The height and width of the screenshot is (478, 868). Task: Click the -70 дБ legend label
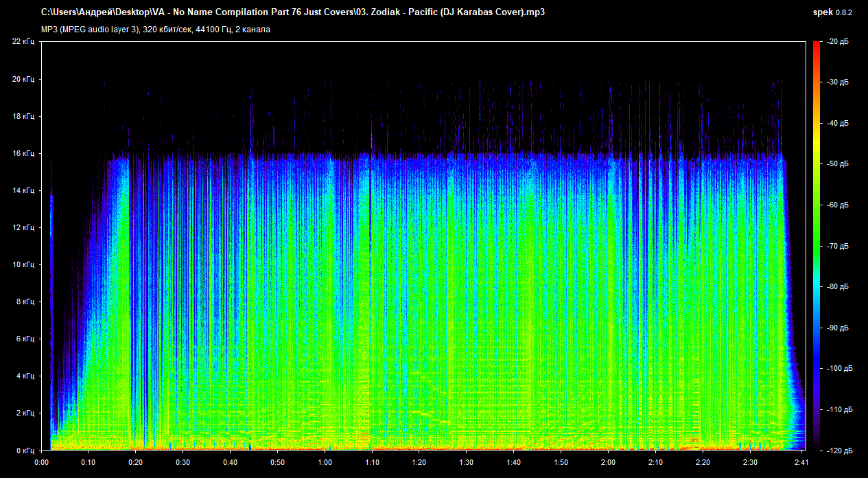[837, 246]
